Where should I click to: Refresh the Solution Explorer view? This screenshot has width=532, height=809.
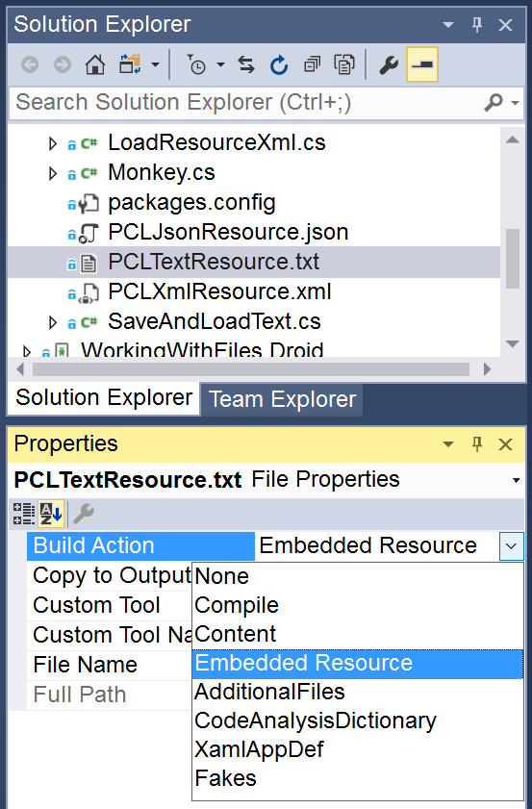(x=279, y=65)
